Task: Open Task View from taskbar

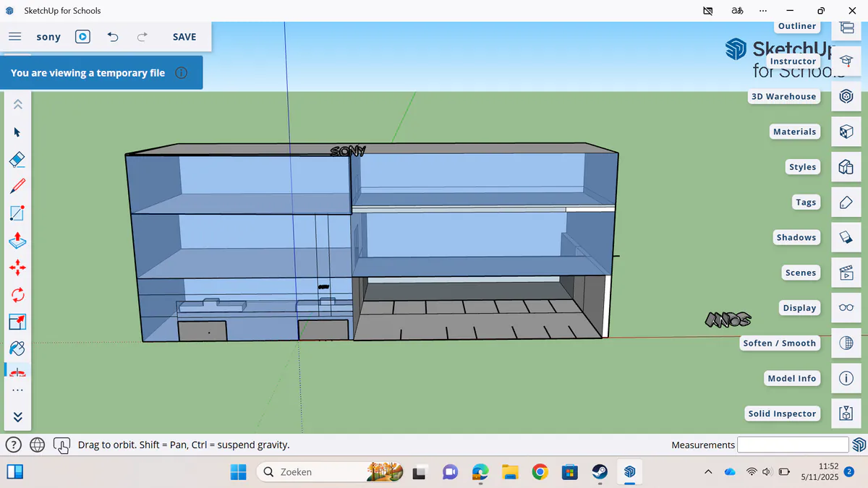Action: point(419,472)
